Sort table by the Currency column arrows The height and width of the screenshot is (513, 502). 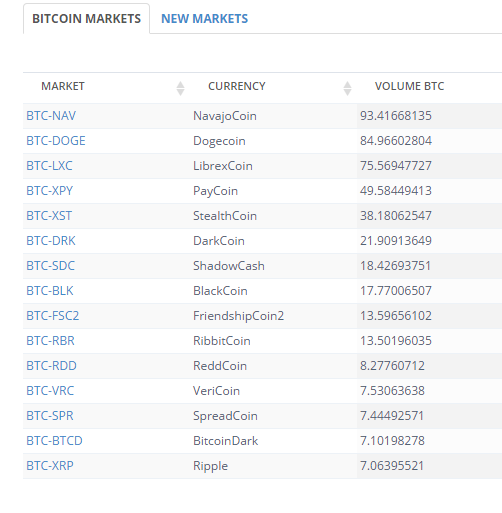click(x=347, y=88)
